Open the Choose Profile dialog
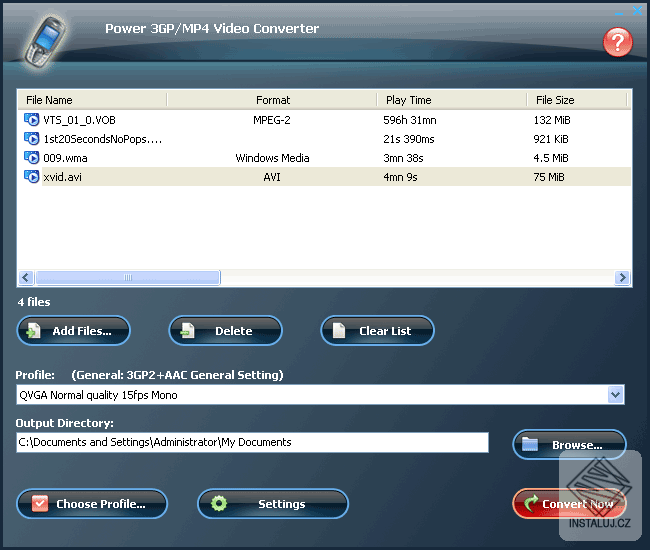 pyautogui.click(x=92, y=504)
